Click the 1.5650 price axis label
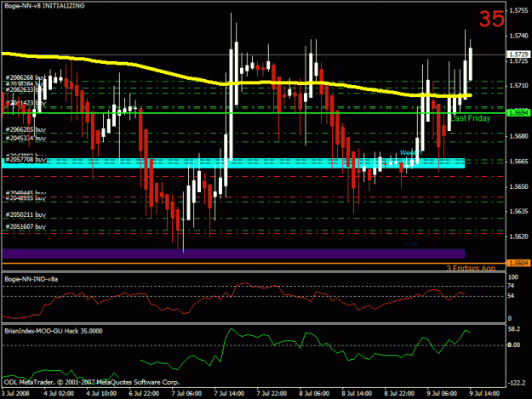Viewport: 532px width, 399px height. [x=519, y=186]
